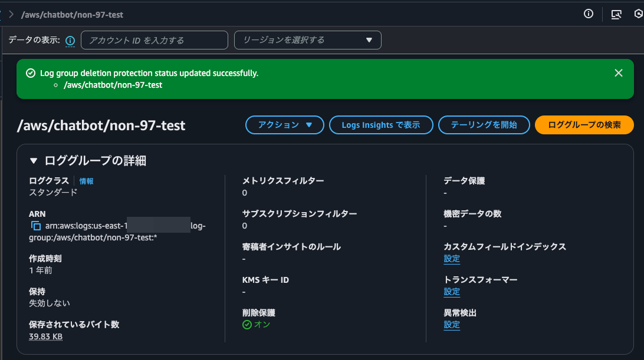This screenshot has width=644, height=360.
Task: Open CloudShell icon in the navigation bar
Action: 616,14
